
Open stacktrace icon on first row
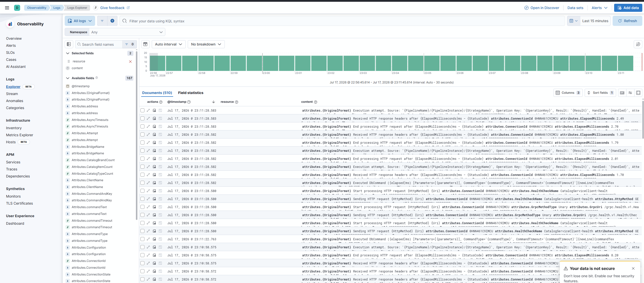coord(160,110)
